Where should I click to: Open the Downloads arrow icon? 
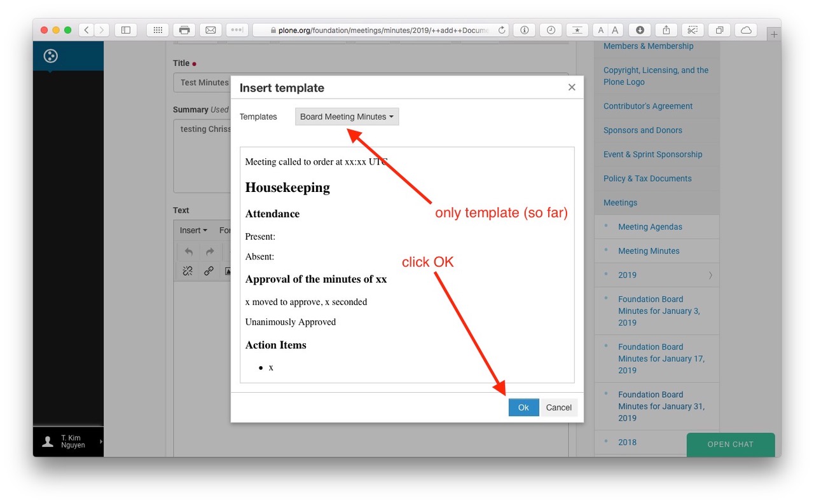(640, 30)
